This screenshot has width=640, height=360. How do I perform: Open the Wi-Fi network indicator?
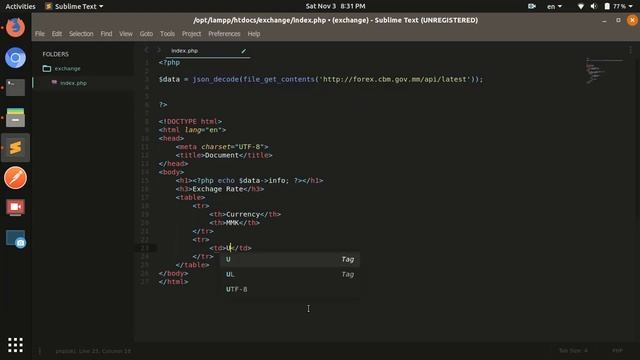coord(580,6)
